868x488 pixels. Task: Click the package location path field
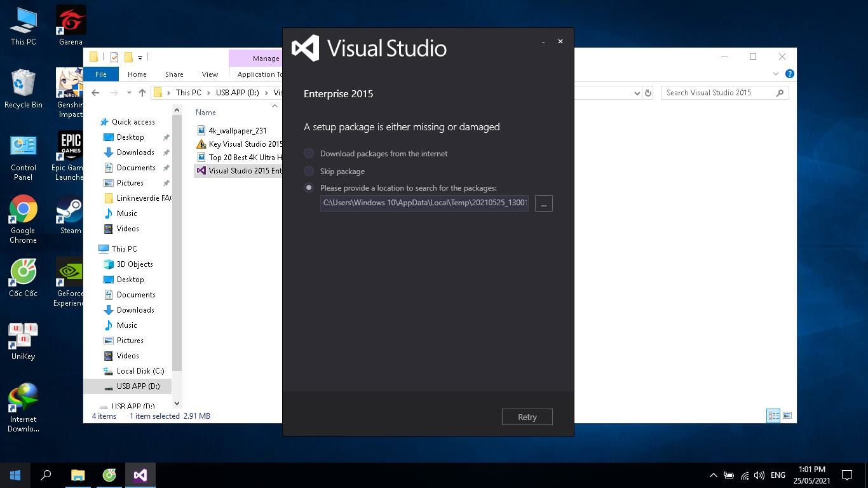(x=424, y=203)
